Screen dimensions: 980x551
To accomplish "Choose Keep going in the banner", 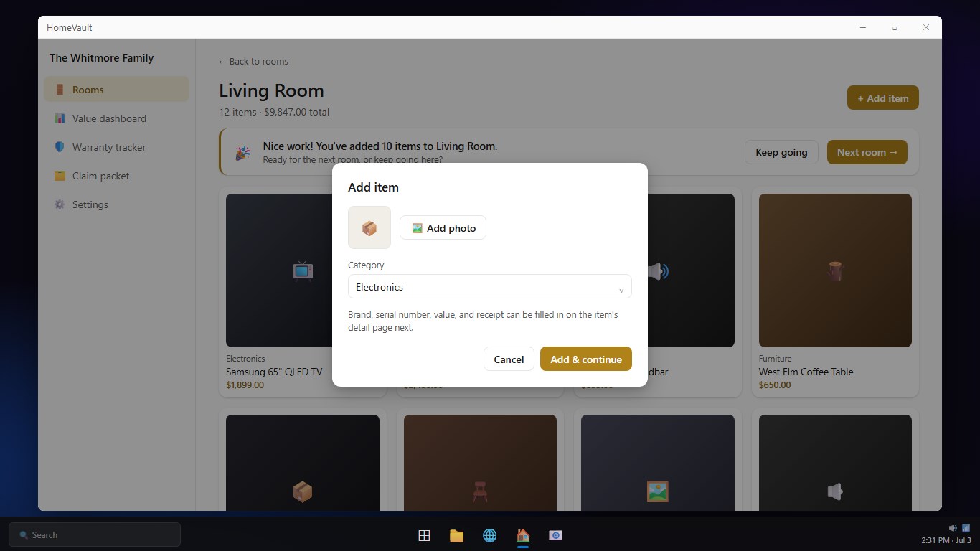I will (x=781, y=151).
